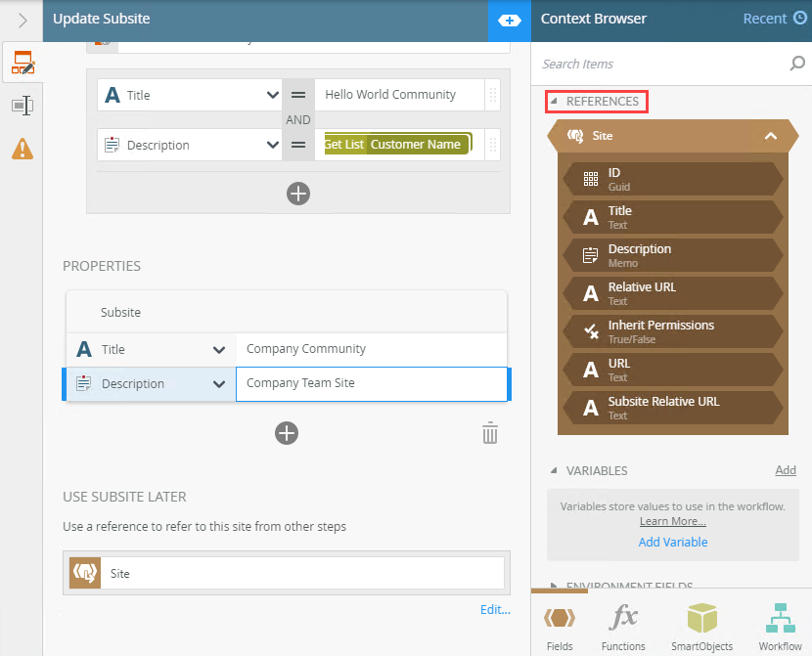Delete the selected property with trash icon
812x656 pixels.
click(x=490, y=432)
